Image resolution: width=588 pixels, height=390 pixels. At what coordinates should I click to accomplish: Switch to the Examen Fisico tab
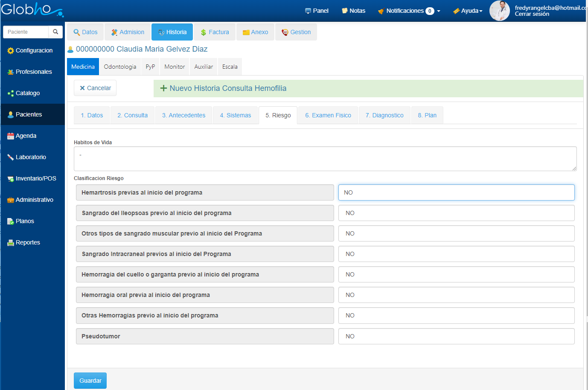[328, 115]
